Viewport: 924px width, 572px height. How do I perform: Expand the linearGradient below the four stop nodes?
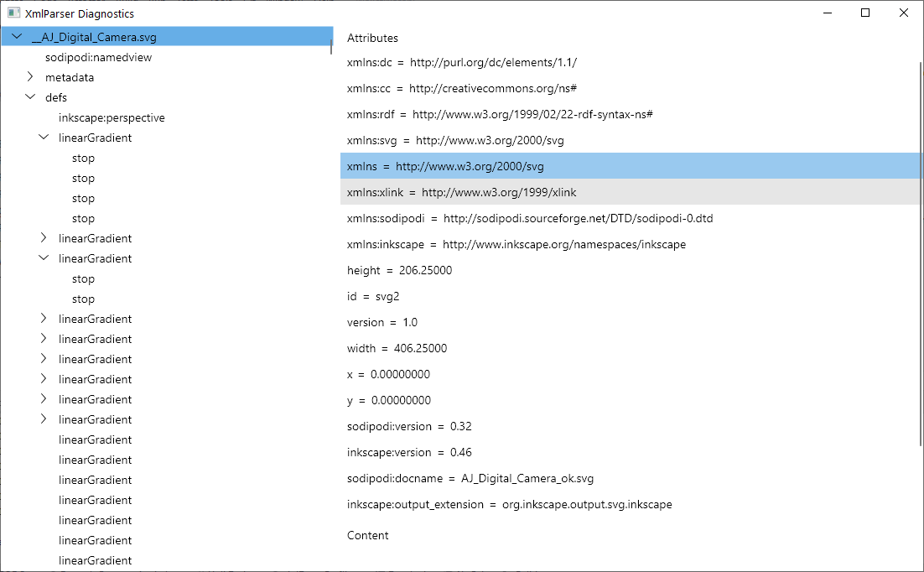click(43, 238)
